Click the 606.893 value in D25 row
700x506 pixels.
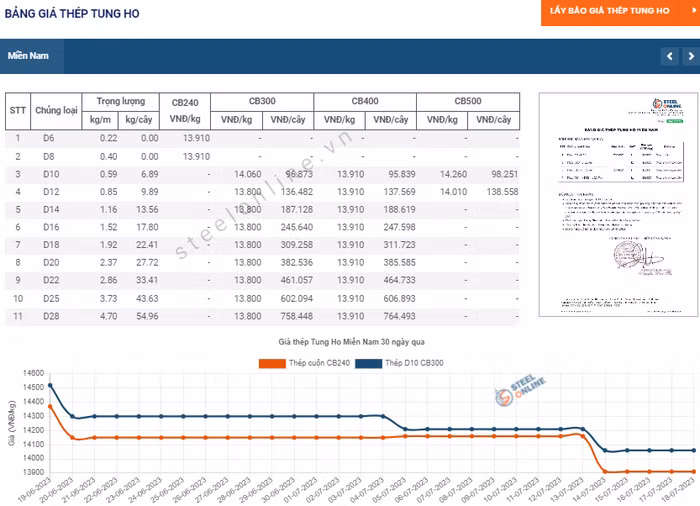point(400,298)
